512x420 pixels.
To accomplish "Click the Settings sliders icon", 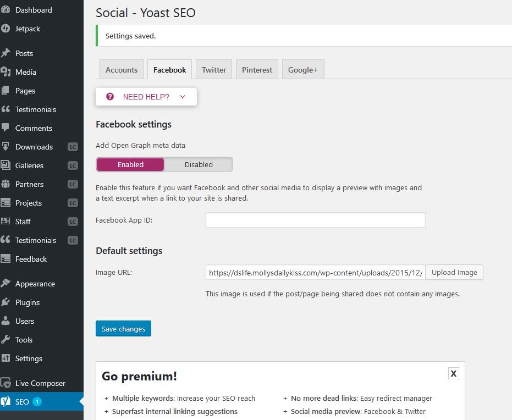I will coord(5,358).
